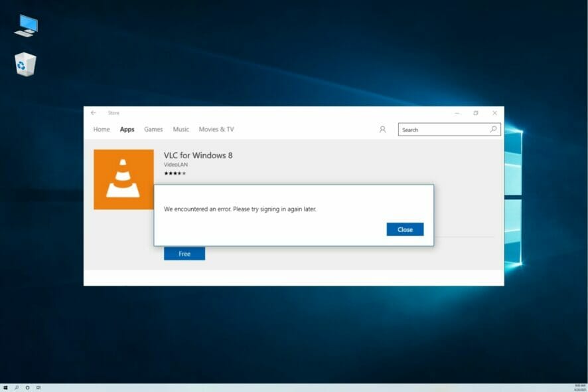Click the VLC cone app thumbnail
Image resolution: width=588 pixels, height=392 pixels.
click(x=123, y=179)
